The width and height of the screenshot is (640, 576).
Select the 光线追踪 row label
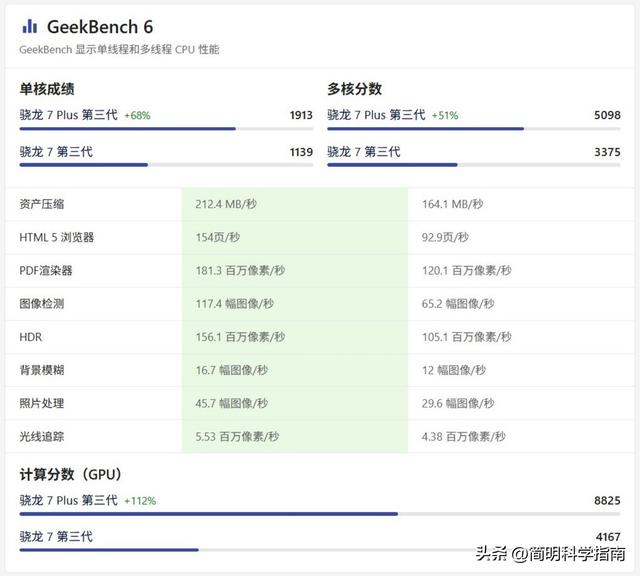coord(42,437)
